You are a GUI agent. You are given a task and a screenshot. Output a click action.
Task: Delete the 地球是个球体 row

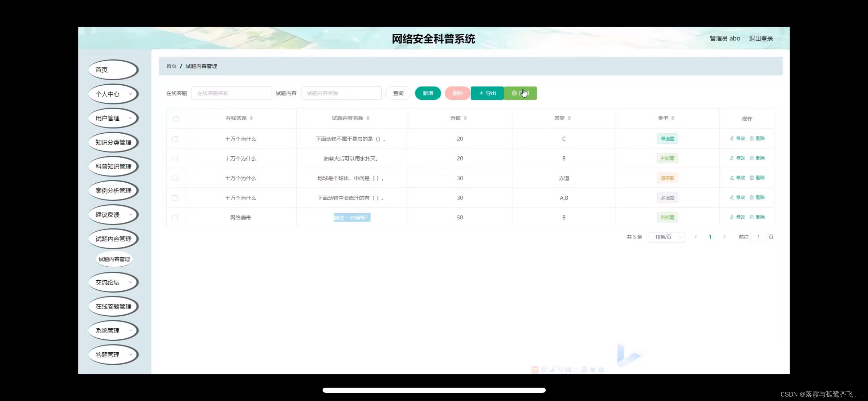click(x=757, y=178)
